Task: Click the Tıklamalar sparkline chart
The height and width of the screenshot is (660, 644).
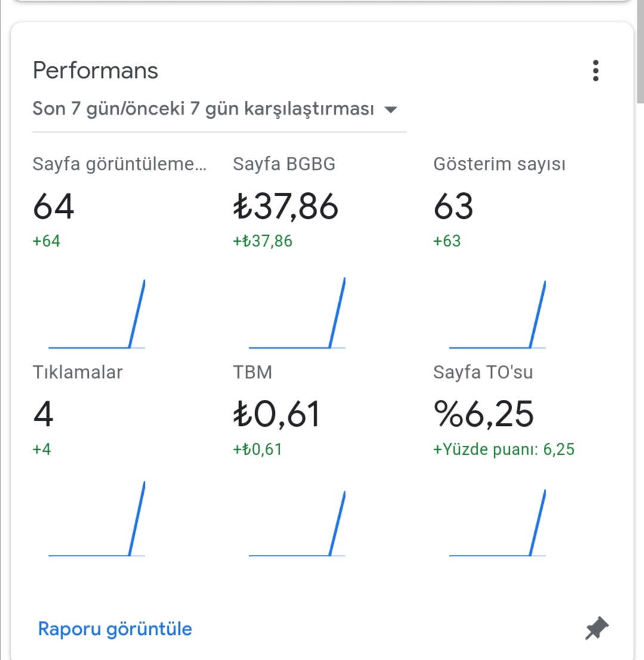Action: coord(97,519)
